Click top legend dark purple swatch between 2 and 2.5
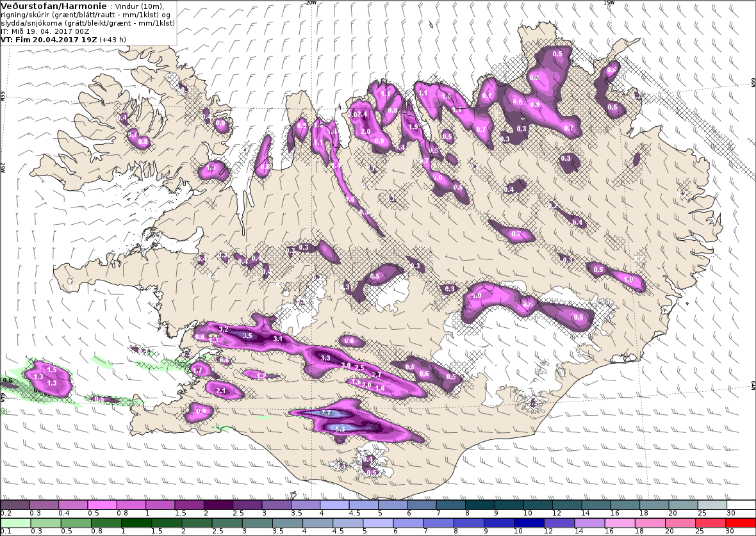 click(218, 505)
